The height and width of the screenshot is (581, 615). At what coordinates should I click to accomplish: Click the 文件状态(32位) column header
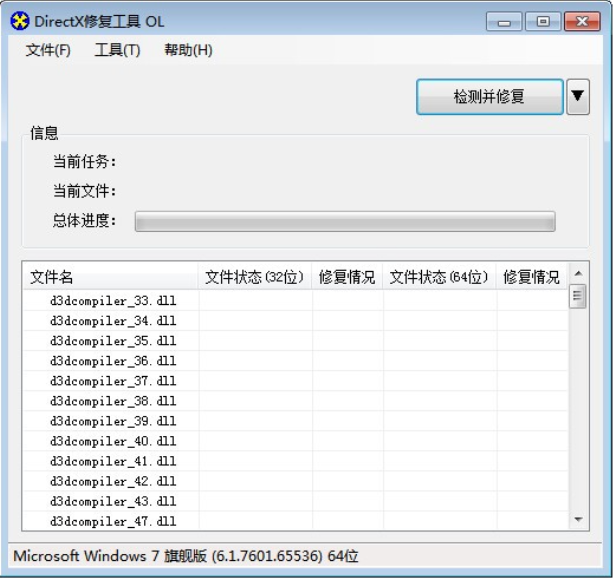[254, 277]
